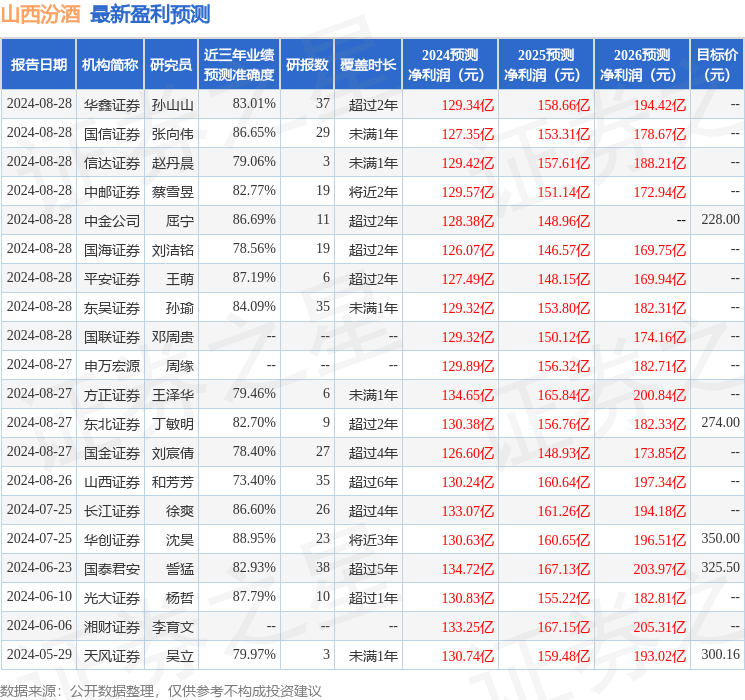Select the 山西证券 institution cell

112,482
